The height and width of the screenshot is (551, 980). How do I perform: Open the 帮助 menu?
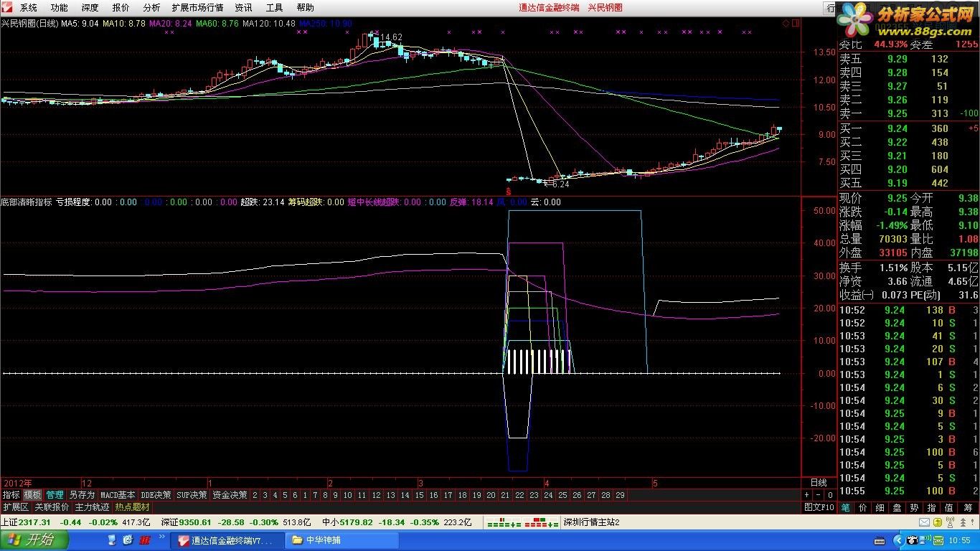click(305, 7)
